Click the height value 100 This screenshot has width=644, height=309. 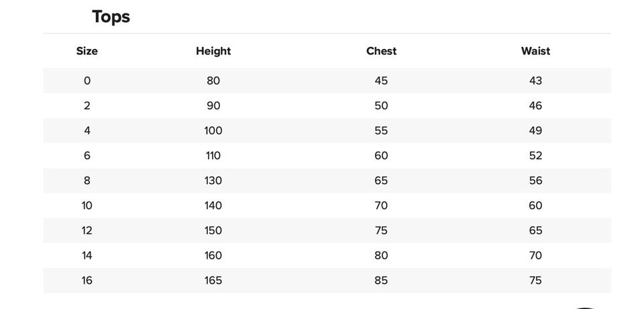(213, 130)
